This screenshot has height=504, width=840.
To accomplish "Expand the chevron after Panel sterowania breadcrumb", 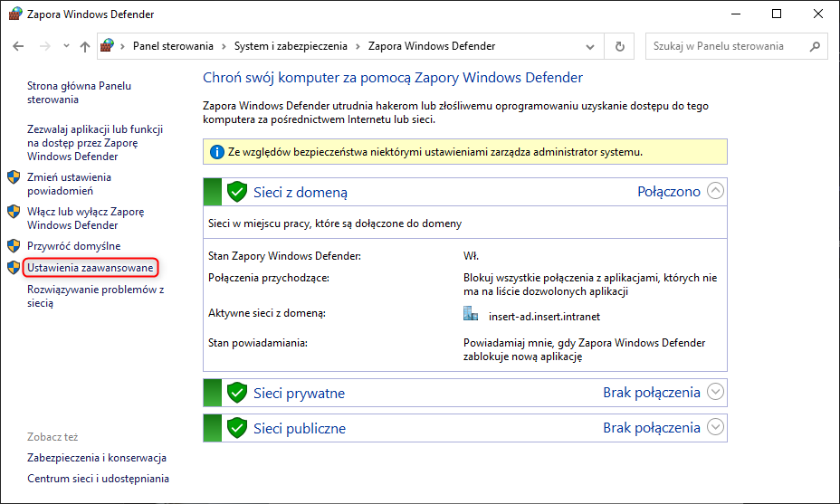I will point(224,46).
